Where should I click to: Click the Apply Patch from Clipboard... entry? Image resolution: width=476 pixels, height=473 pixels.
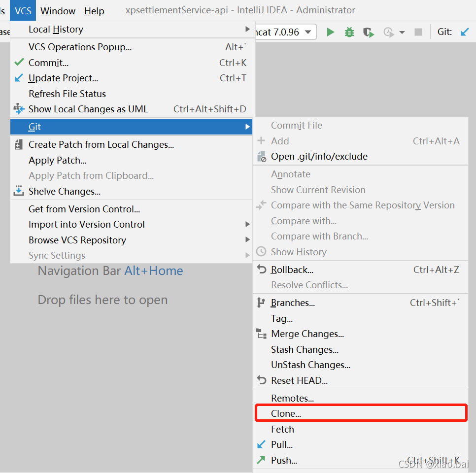132,176
